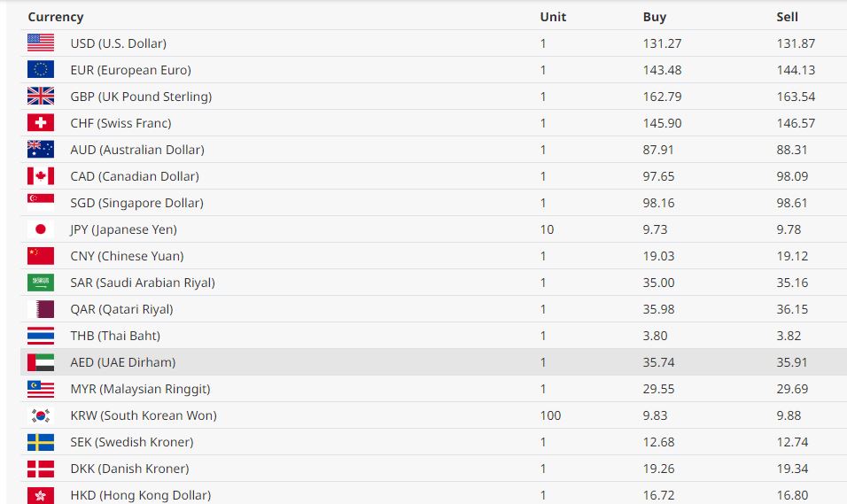Click the Danish flag icon
847x504 pixels.
[41, 468]
